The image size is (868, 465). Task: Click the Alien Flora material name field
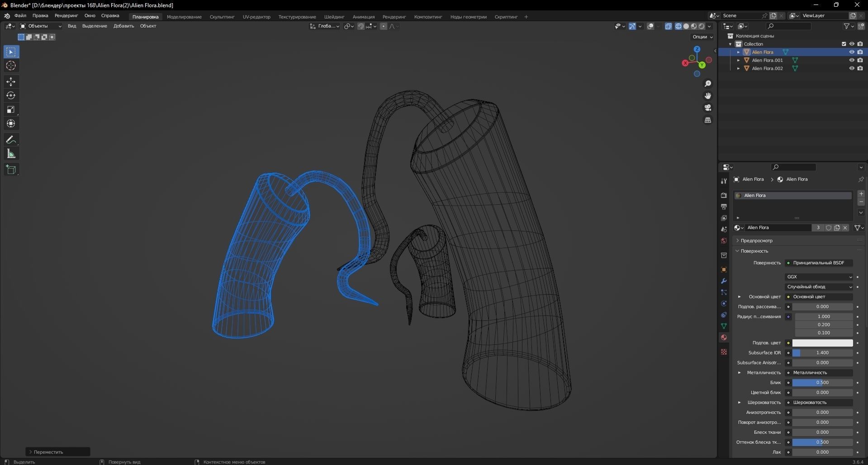pos(778,228)
